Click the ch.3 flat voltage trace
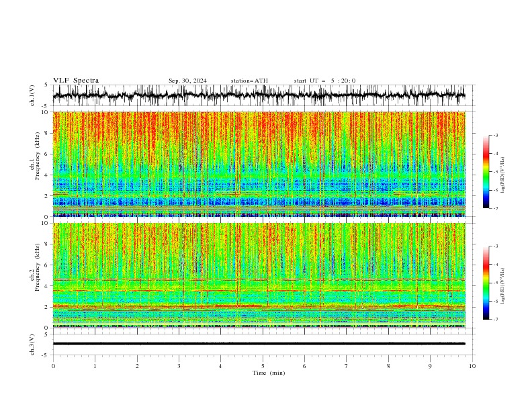 [259, 344]
